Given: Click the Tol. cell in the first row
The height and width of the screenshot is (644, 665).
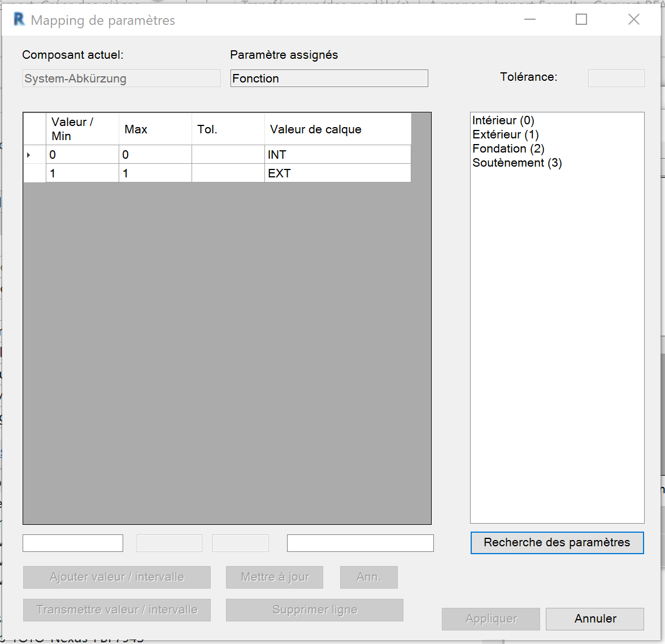Looking at the screenshot, I should 228,155.
